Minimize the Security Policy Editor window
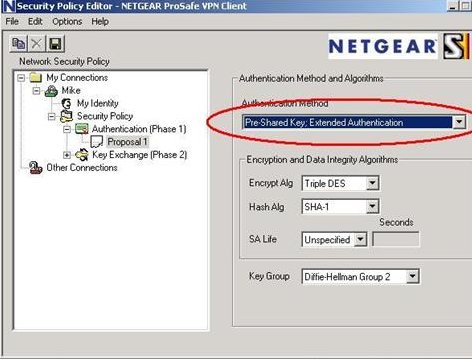 point(453,6)
